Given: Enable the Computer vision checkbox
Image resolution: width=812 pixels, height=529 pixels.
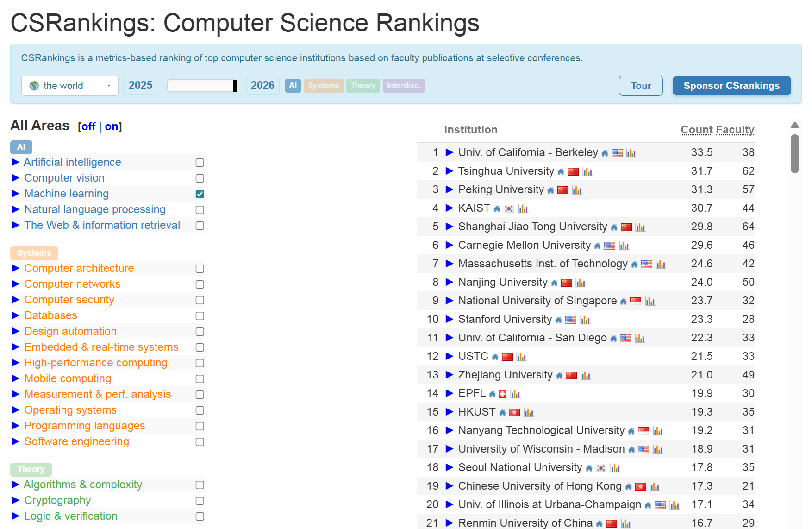Looking at the screenshot, I should tap(200, 178).
